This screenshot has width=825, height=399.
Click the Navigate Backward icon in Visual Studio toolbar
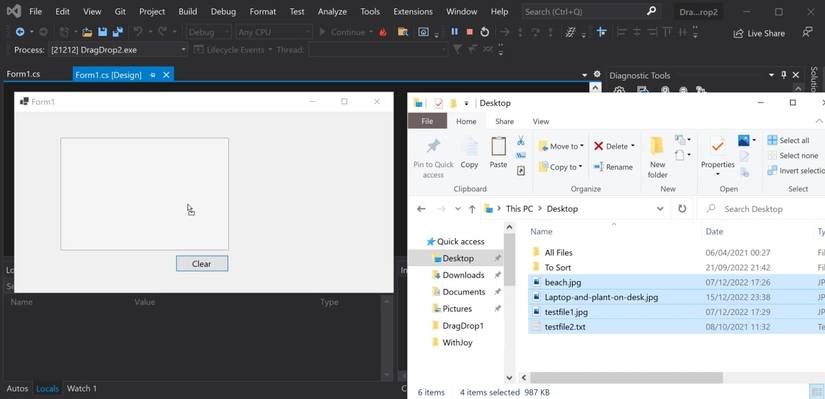pos(20,32)
